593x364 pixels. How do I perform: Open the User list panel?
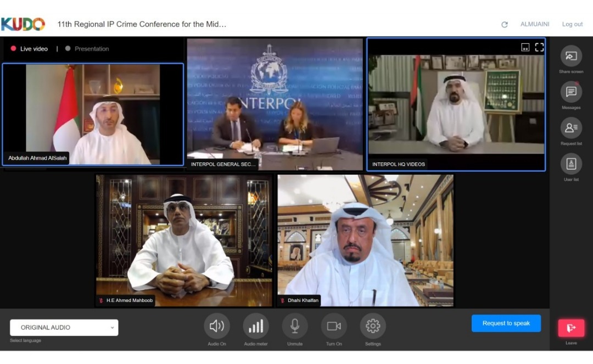click(x=571, y=164)
